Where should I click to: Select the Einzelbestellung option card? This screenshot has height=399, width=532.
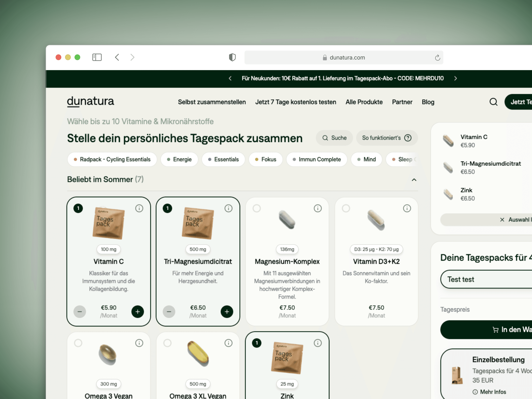486,374
